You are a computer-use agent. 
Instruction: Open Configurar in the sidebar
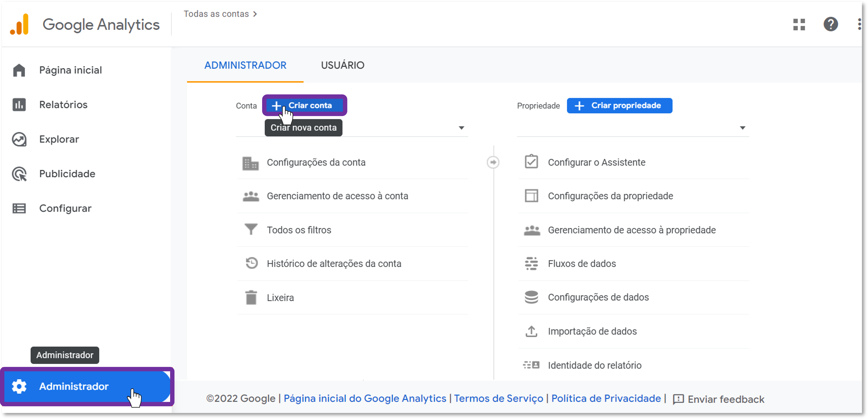(65, 209)
